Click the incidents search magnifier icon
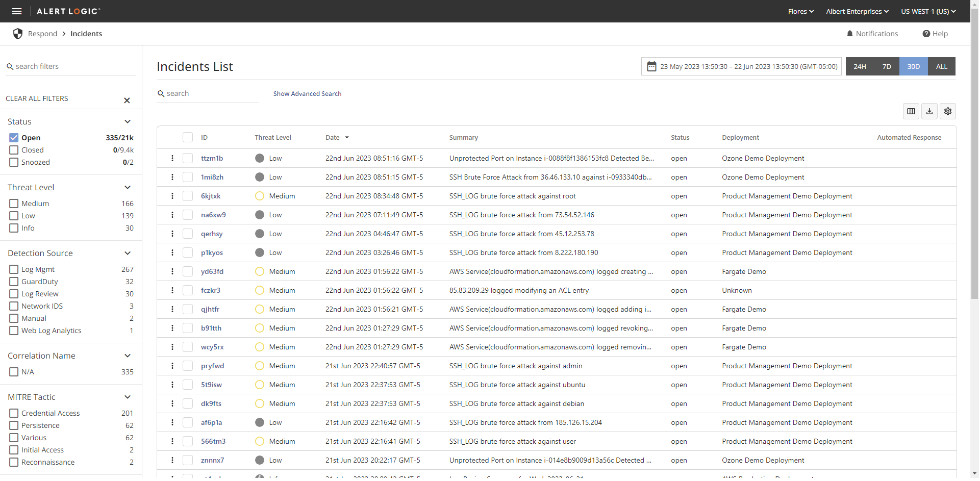Viewport: 980px width, 481px height. click(x=161, y=94)
